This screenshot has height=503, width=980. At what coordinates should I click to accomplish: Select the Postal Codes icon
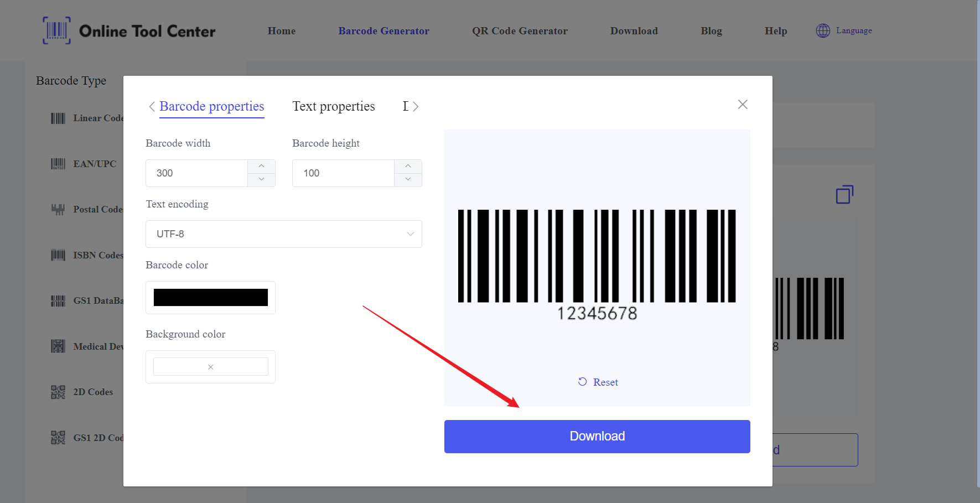(x=58, y=209)
